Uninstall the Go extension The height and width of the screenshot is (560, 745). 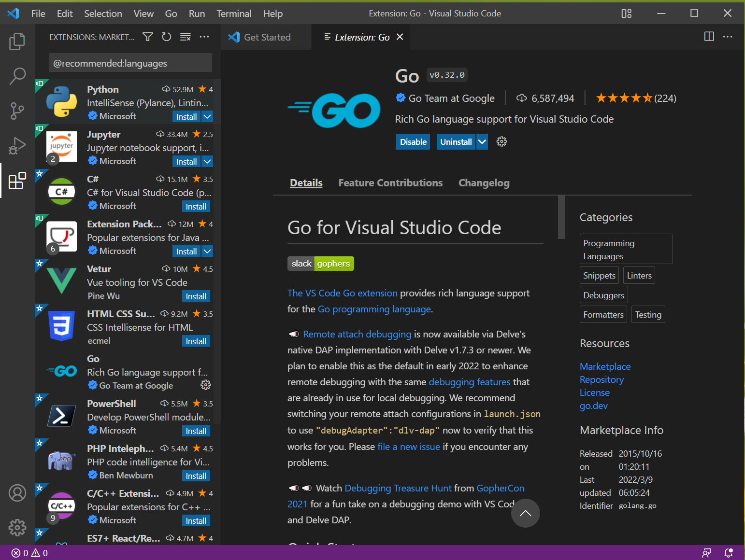[456, 141]
